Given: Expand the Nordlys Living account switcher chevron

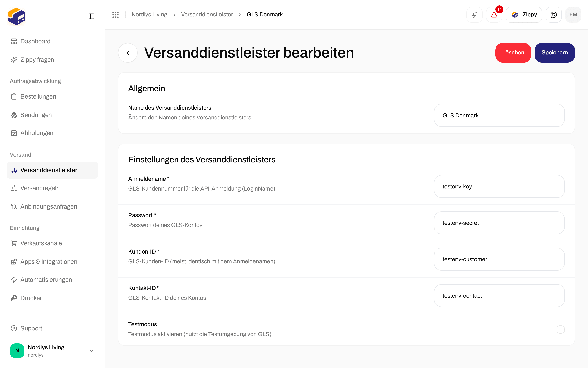Looking at the screenshot, I should [91, 351].
